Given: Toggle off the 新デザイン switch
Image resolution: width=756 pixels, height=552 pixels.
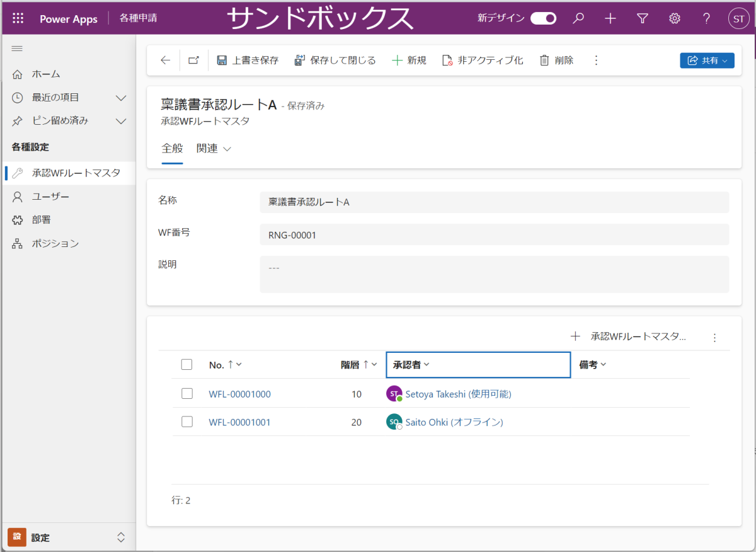Looking at the screenshot, I should point(543,18).
